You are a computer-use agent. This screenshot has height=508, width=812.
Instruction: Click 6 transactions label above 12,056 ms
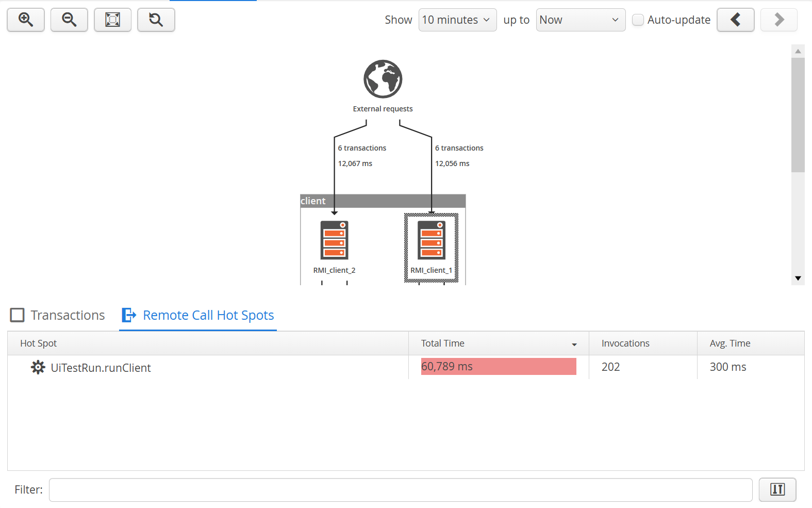click(x=459, y=148)
